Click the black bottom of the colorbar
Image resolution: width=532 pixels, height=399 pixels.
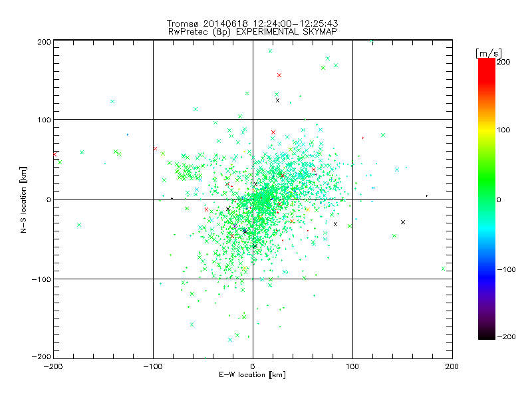[x=487, y=334]
